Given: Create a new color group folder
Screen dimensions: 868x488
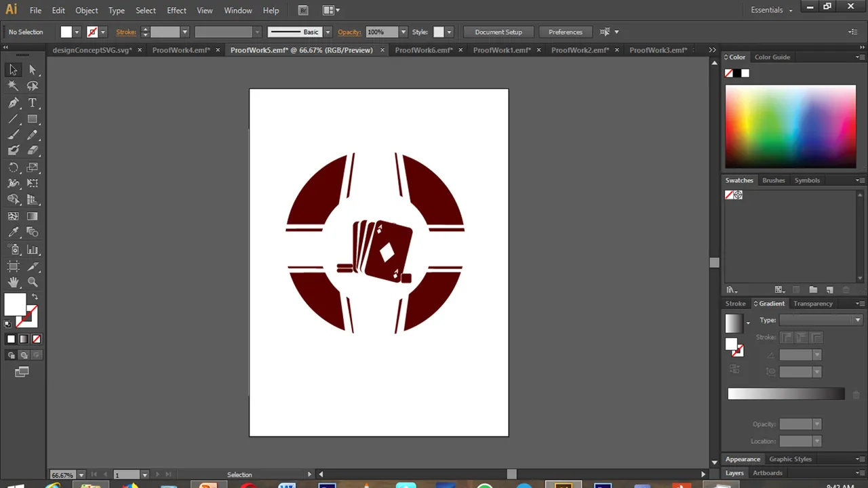Looking at the screenshot, I should (813, 290).
